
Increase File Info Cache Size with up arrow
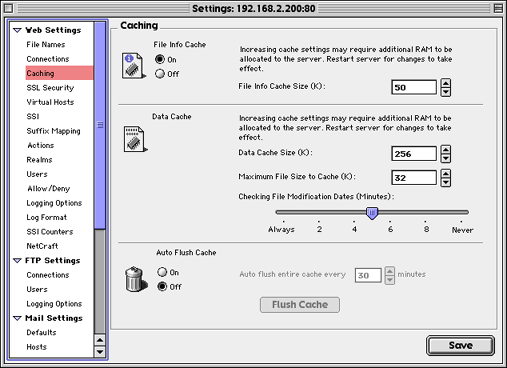[x=446, y=83]
